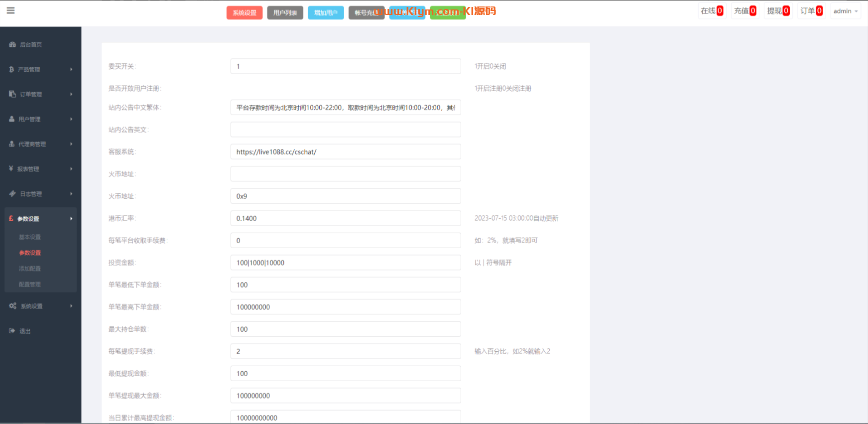
Task: Focus the empty 火币地址 field
Action: pos(346,174)
